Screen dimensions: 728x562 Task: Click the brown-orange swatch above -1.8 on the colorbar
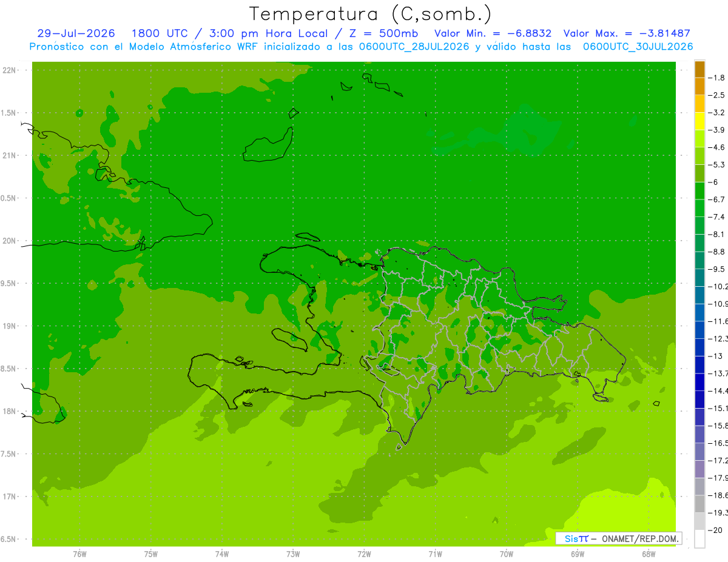pos(699,69)
